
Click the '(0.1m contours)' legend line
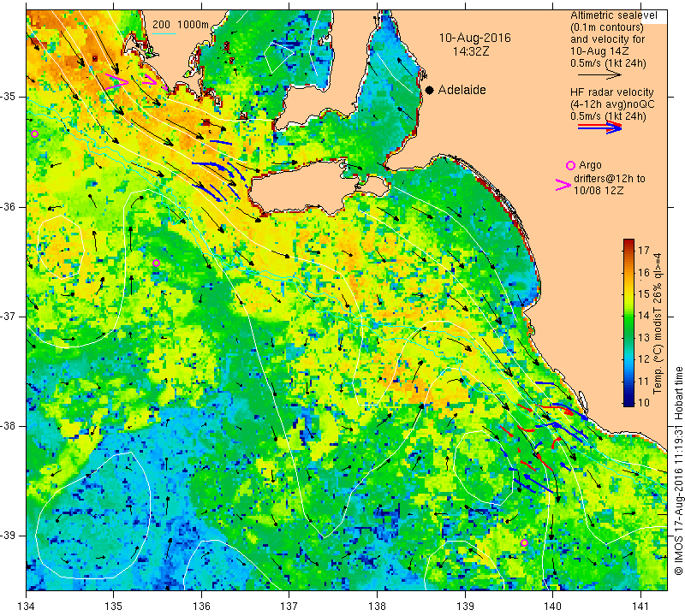[607, 27]
